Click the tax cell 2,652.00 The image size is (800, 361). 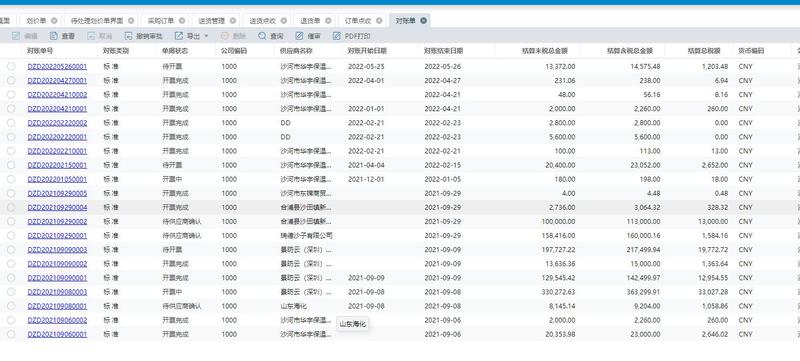[x=715, y=165]
